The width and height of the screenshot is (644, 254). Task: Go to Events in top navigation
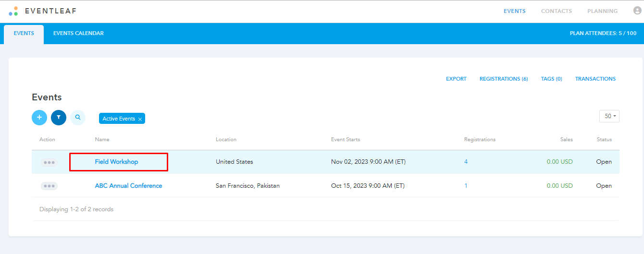[x=515, y=11]
